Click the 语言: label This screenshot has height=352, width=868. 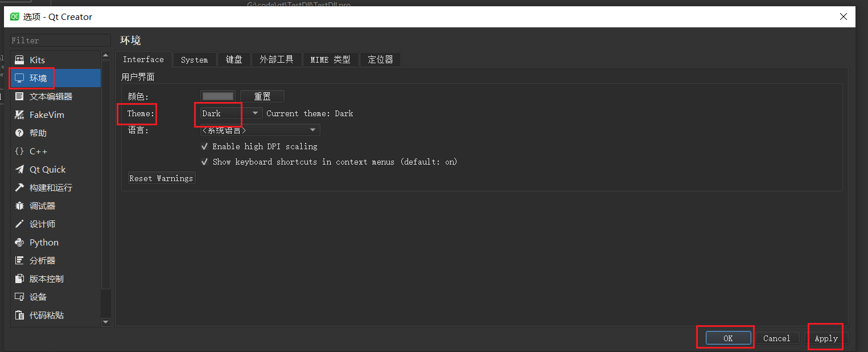[x=138, y=130]
